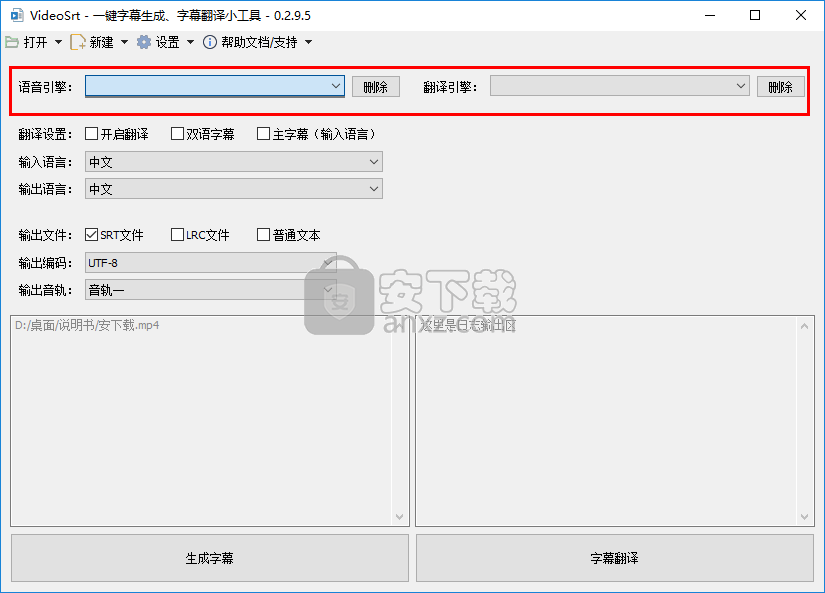Click 删除 beside the 语音引擎 box
This screenshot has width=825, height=593.
376,87
